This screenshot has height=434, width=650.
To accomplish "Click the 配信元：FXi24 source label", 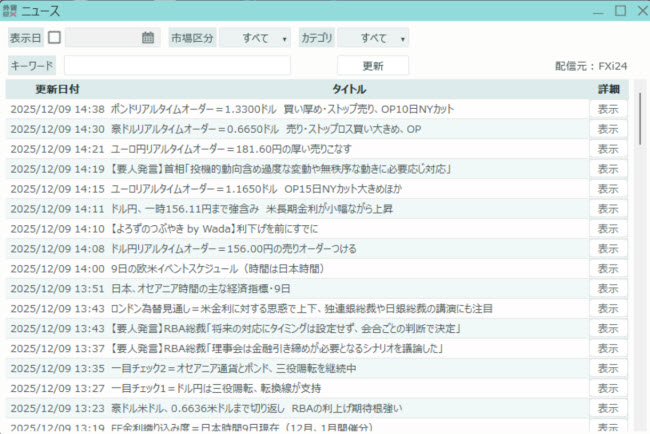I will tap(591, 66).
